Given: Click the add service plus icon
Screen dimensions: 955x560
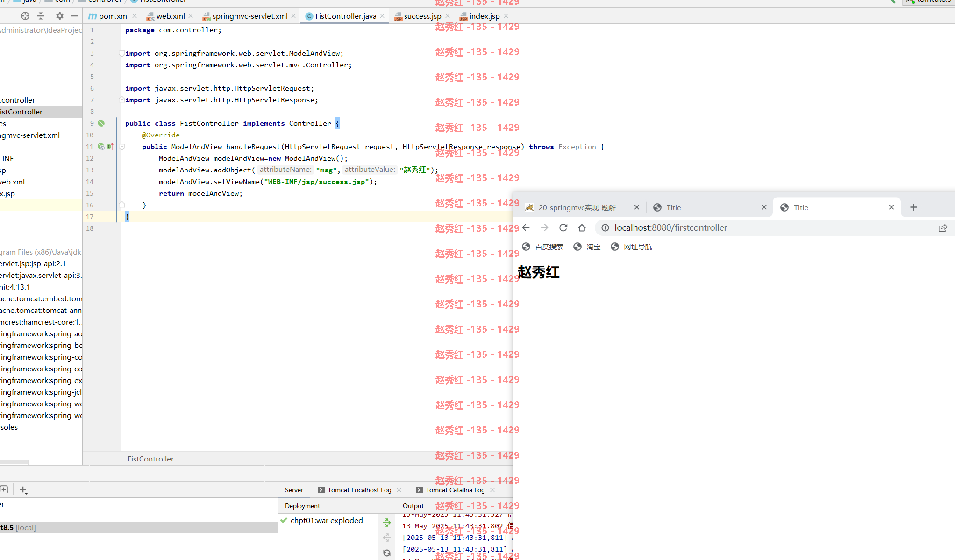Looking at the screenshot, I should 23,490.
